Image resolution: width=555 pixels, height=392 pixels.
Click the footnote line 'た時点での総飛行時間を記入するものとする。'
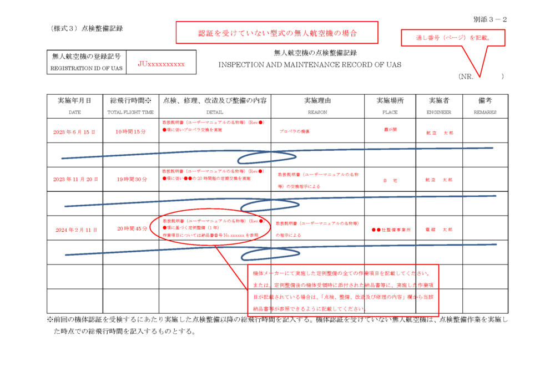tap(124, 332)
